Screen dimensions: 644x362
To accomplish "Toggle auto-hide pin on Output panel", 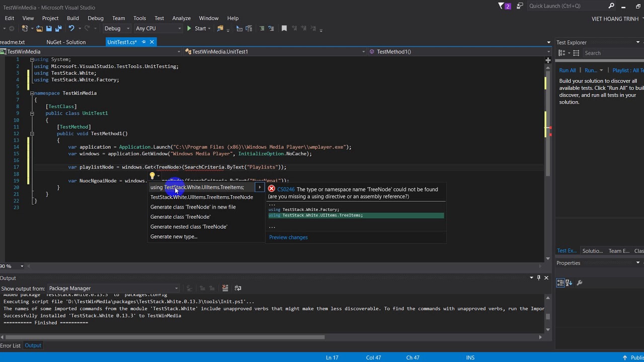I will (539, 278).
